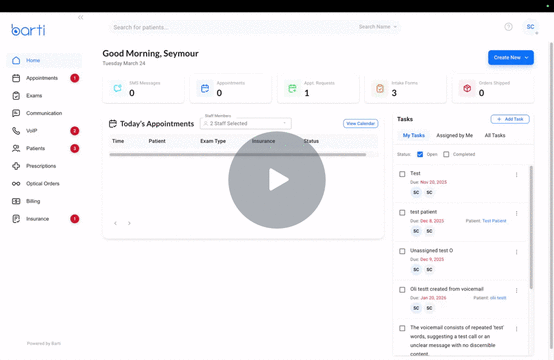The height and width of the screenshot is (360, 554).
Task: Mark the Test task complete
Action: click(x=402, y=174)
